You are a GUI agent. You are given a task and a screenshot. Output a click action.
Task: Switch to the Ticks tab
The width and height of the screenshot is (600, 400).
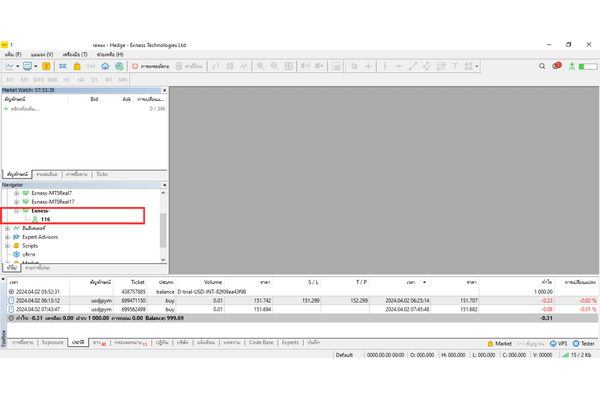coord(102,174)
